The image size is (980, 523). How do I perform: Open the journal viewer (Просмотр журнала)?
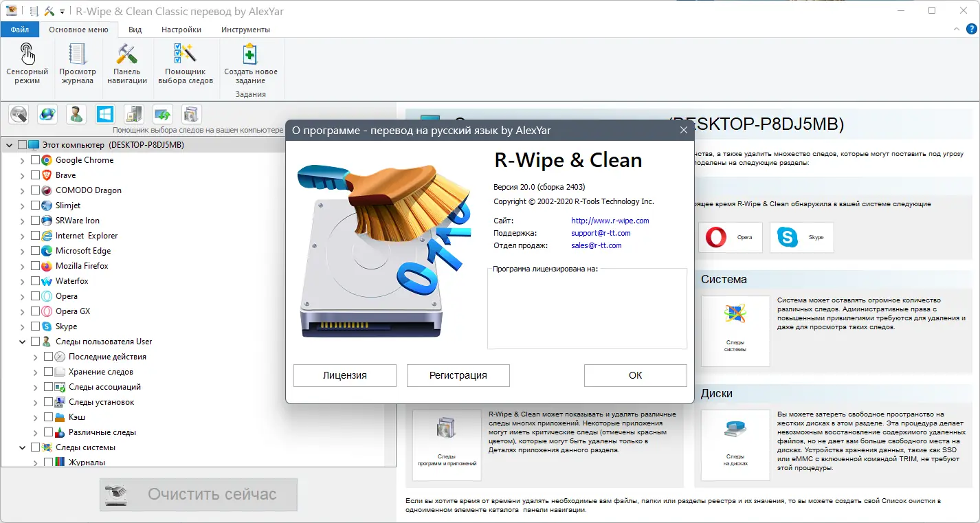77,62
